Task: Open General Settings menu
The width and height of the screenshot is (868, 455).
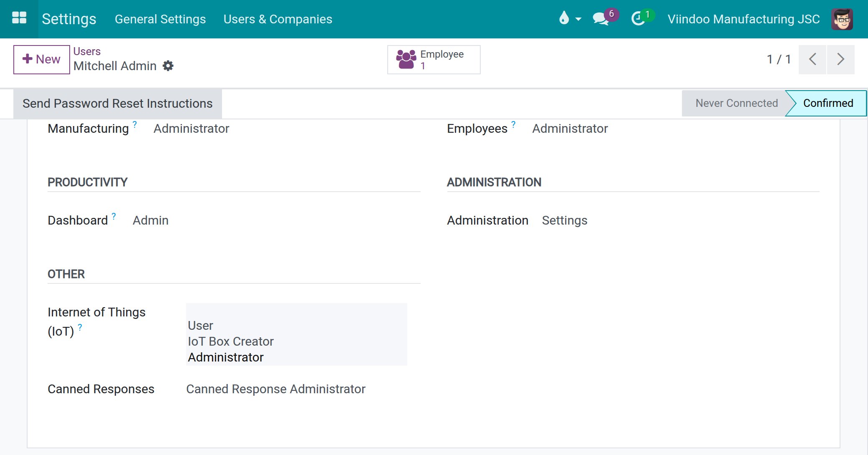Action: pos(160,19)
